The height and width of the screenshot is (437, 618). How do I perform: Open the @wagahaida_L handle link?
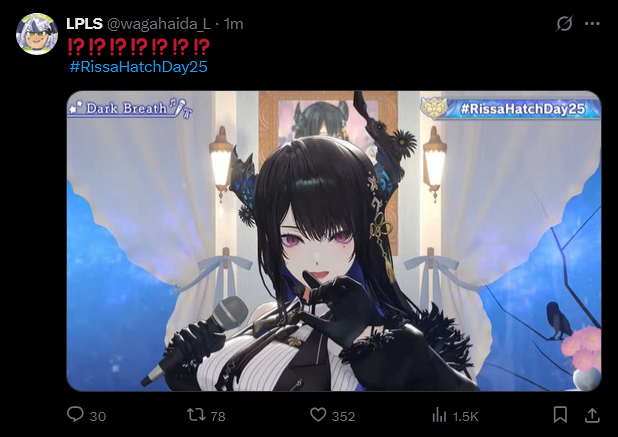[159, 24]
